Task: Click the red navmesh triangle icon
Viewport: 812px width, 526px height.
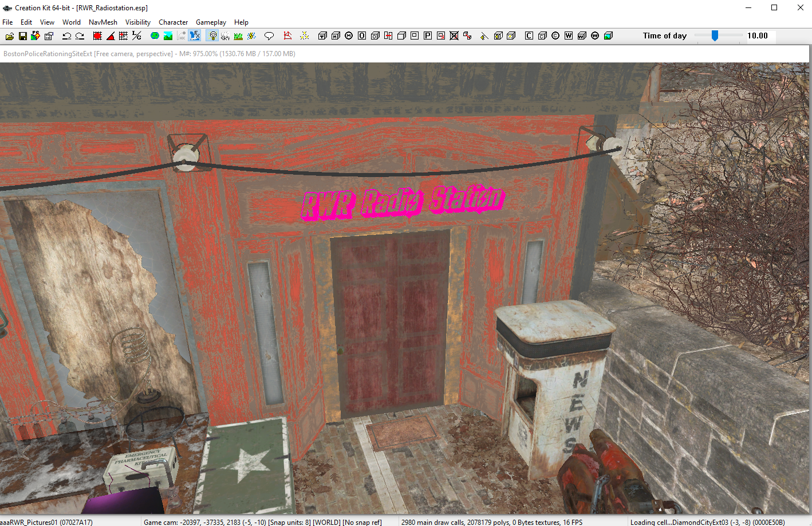Action: (x=287, y=36)
